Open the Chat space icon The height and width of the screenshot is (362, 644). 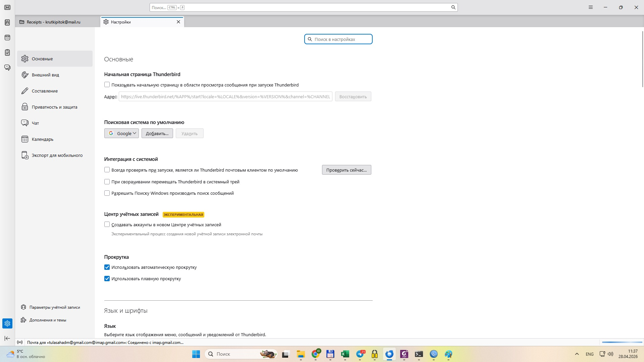7,68
